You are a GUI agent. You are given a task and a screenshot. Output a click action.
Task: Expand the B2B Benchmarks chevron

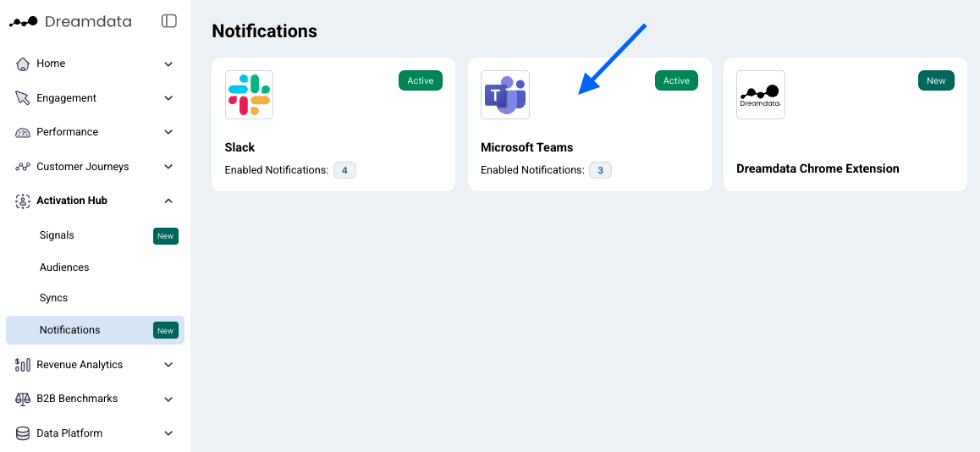point(168,399)
